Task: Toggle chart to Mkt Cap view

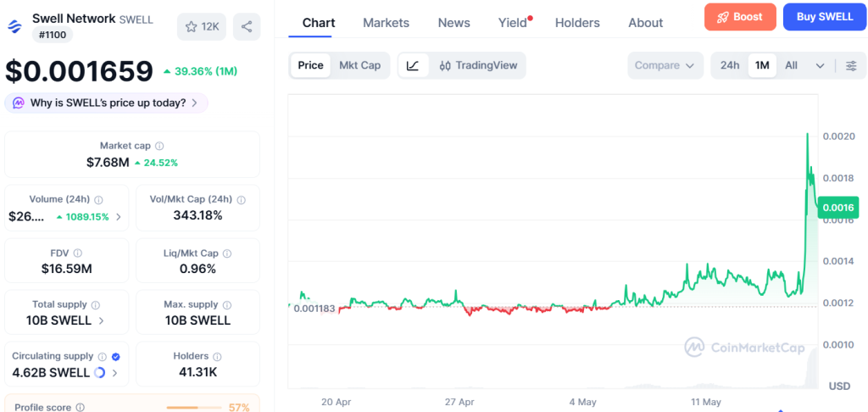Action: (x=359, y=65)
